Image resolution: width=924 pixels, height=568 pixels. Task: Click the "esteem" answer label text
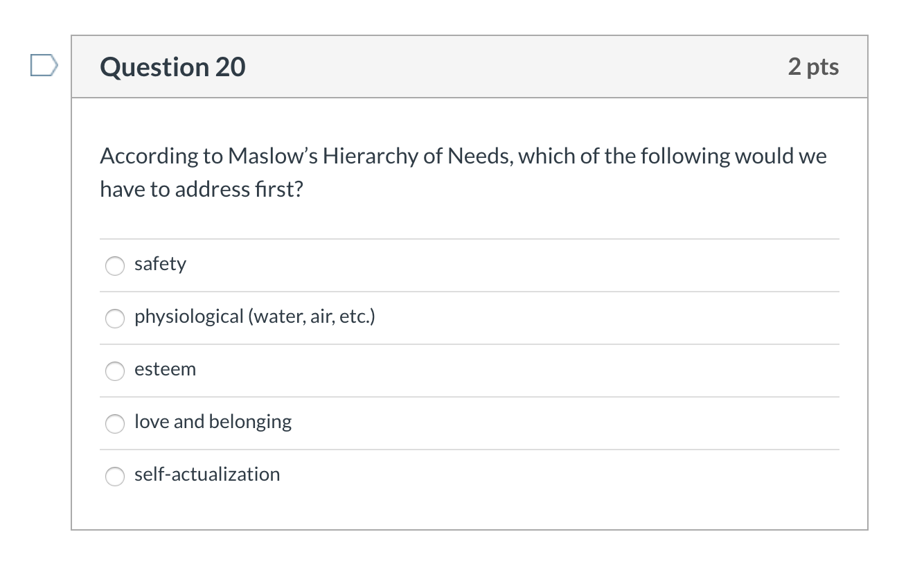pos(165,369)
